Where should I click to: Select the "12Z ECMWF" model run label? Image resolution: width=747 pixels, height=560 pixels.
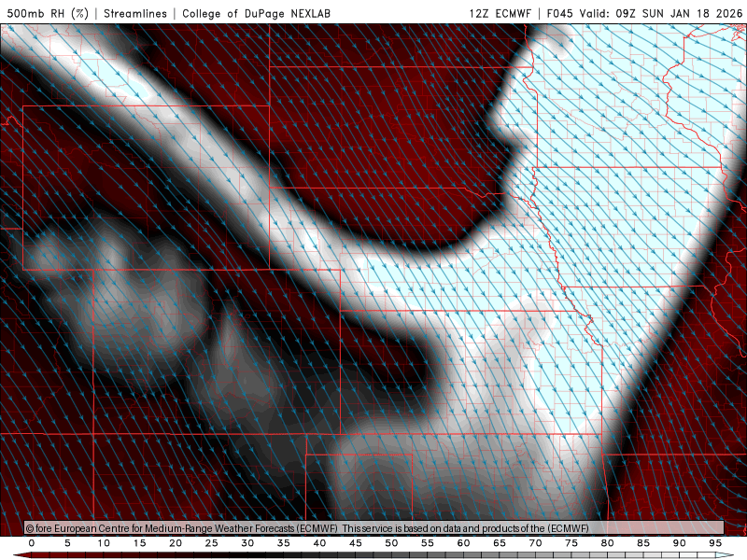tap(500, 13)
